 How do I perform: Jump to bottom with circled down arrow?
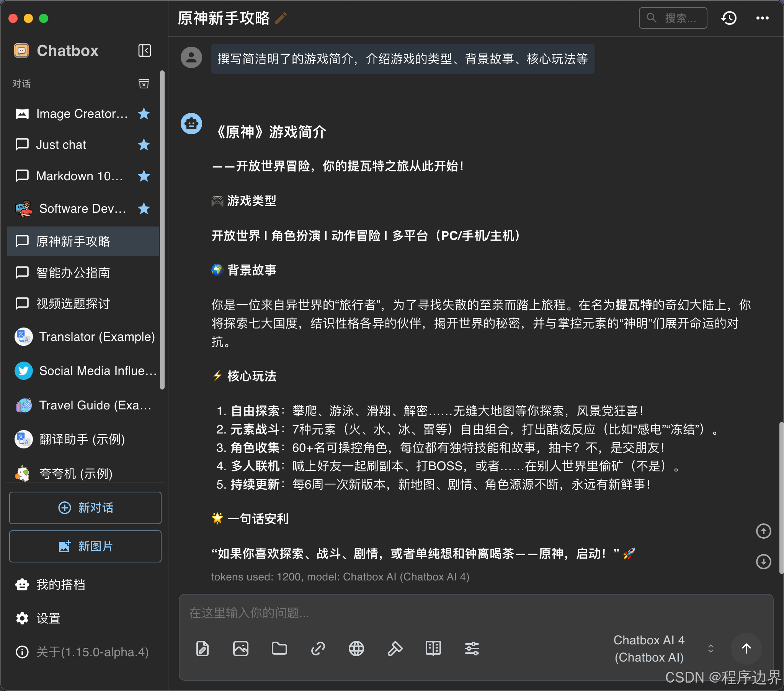click(763, 561)
